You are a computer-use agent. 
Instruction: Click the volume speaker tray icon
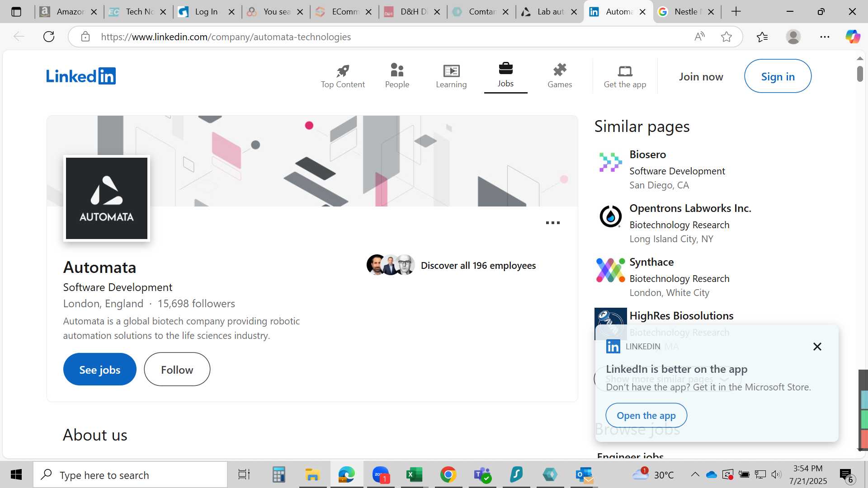(x=776, y=474)
